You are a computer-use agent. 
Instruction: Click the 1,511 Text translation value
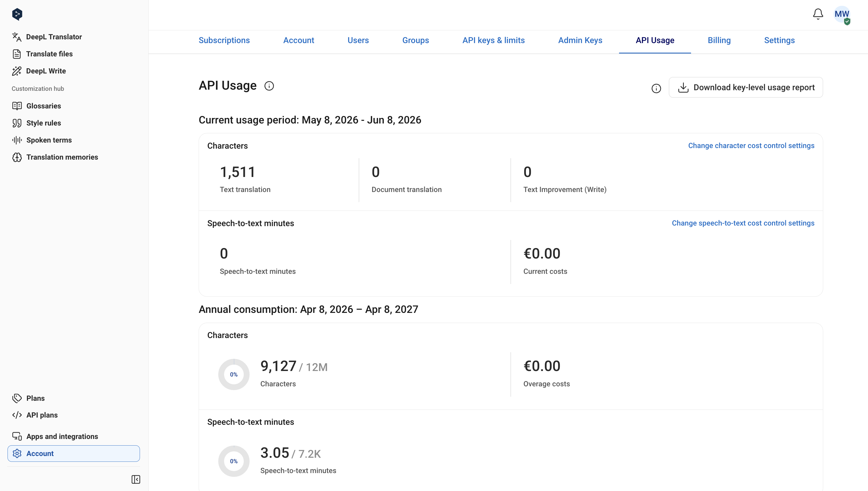(238, 172)
